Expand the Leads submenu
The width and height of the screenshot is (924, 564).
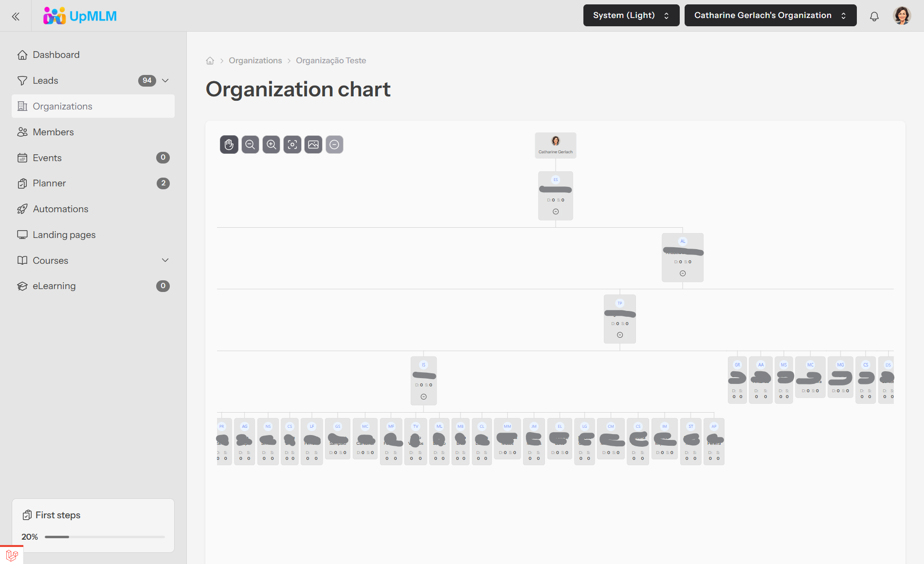point(165,81)
